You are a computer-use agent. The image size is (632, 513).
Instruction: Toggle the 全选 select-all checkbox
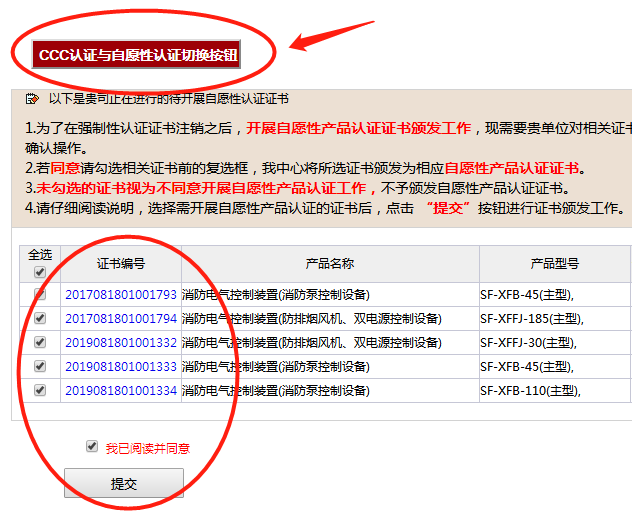40,272
